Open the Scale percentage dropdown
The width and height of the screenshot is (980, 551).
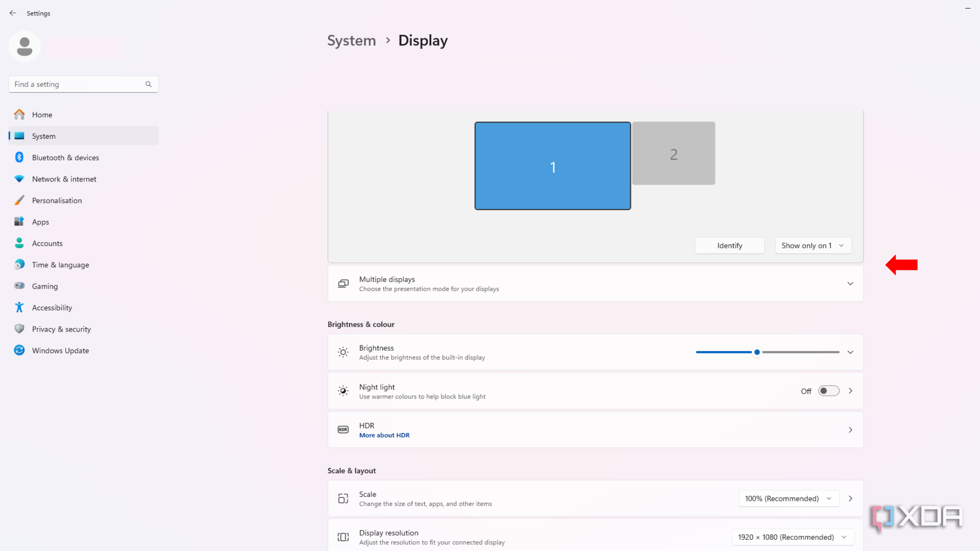click(788, 498)
